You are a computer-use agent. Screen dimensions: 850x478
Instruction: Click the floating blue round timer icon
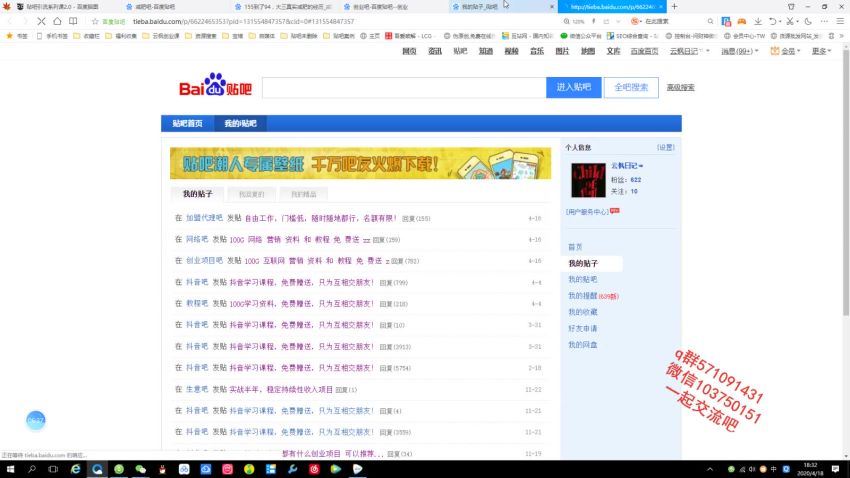tap(36, 420)
